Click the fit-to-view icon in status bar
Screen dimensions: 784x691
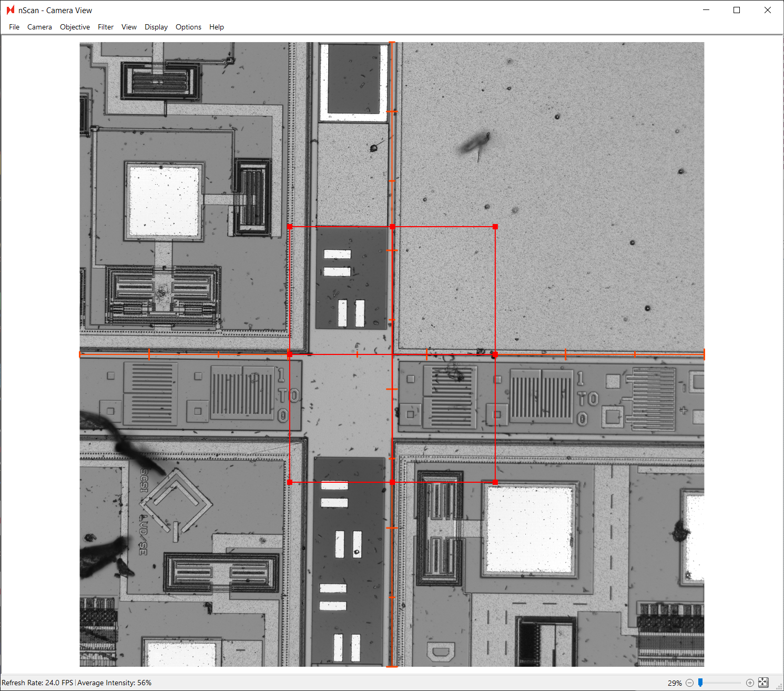763,682
